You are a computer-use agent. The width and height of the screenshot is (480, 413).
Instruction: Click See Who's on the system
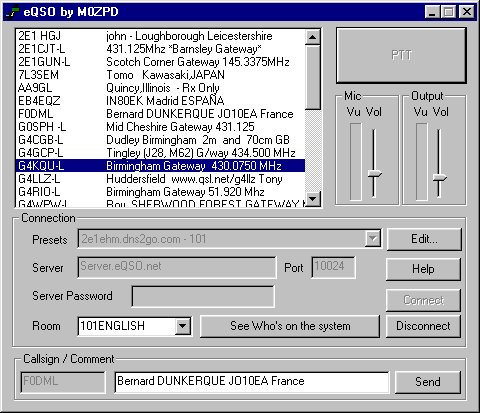(x=290, y=326)
